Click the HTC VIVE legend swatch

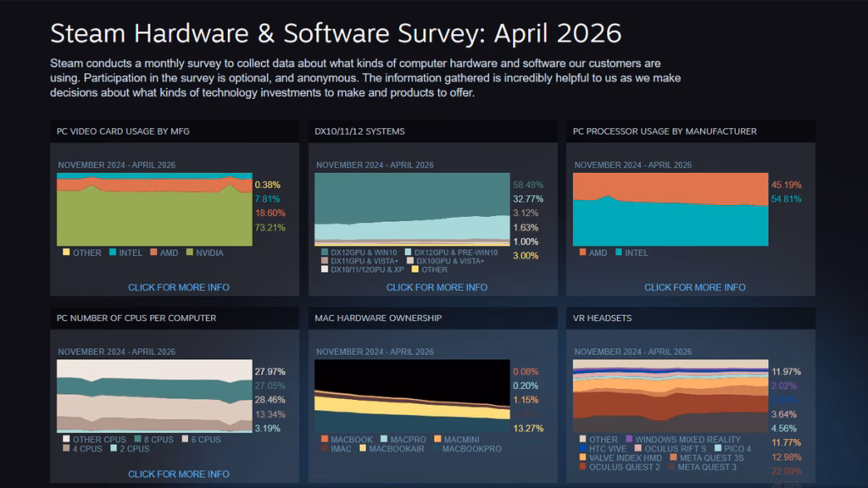point(582,448)
